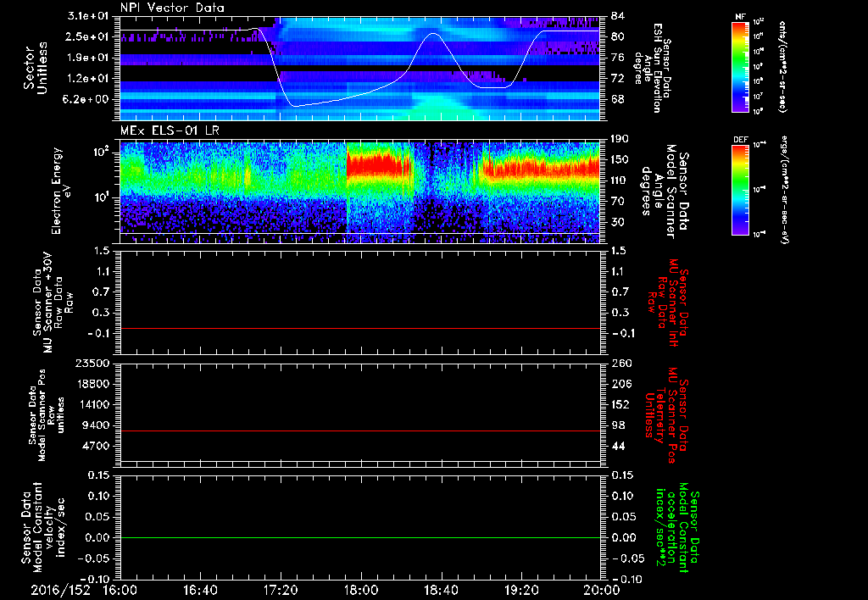Click the ESH Sun Elevation Angle axis title

tap(652, 68)
